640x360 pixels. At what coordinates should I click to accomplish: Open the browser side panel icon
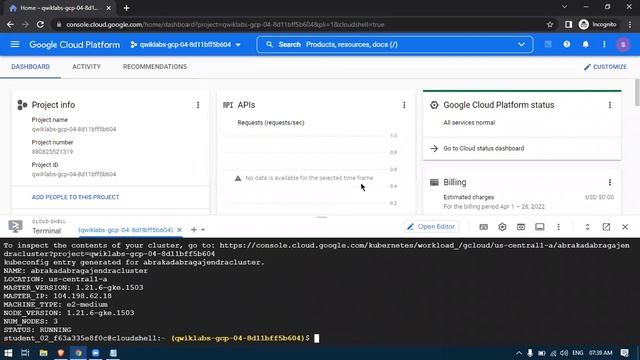click(568, 24)
